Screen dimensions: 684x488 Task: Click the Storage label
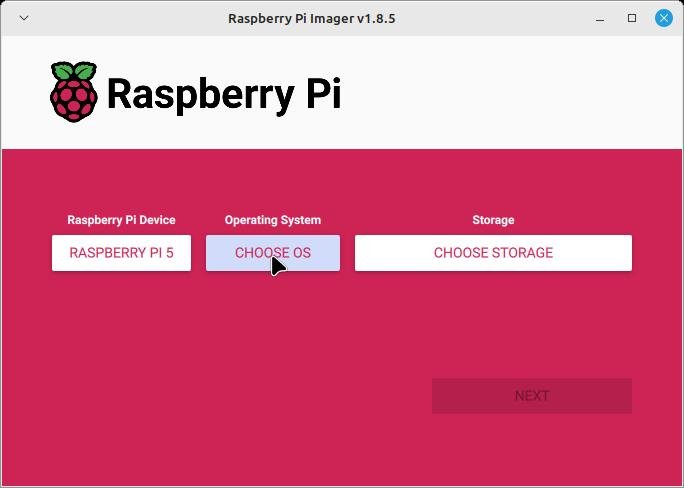[493, 220]
